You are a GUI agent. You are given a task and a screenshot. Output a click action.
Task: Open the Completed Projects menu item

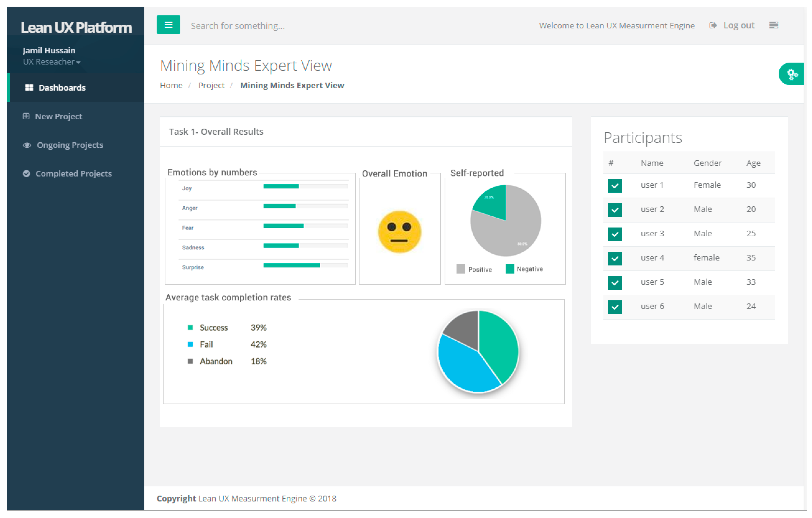[x=76, y=174]
